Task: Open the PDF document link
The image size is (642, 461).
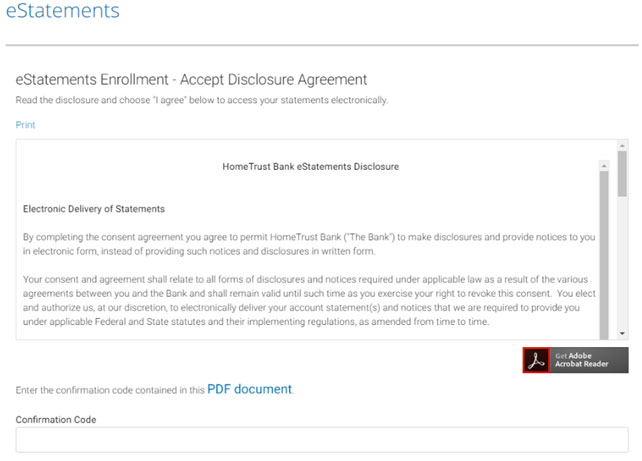Action: pyautogui.click(x=249, y=389)
